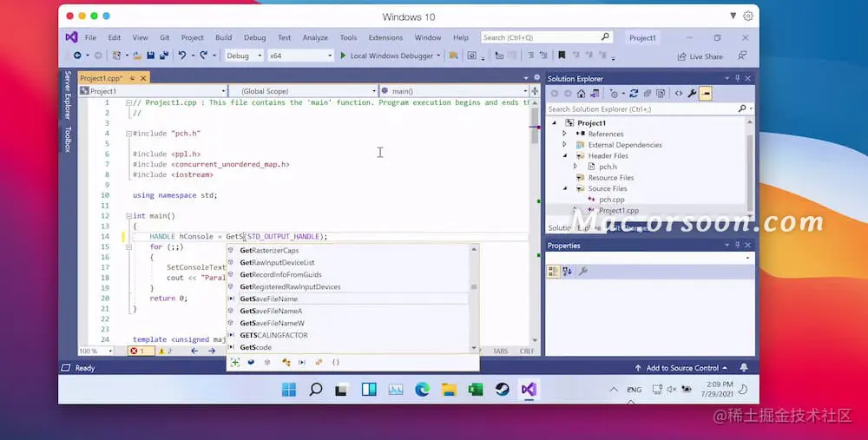
Task: Open the Server Explorer side tab
Action: pyautogui.click(x=68, y=95)
